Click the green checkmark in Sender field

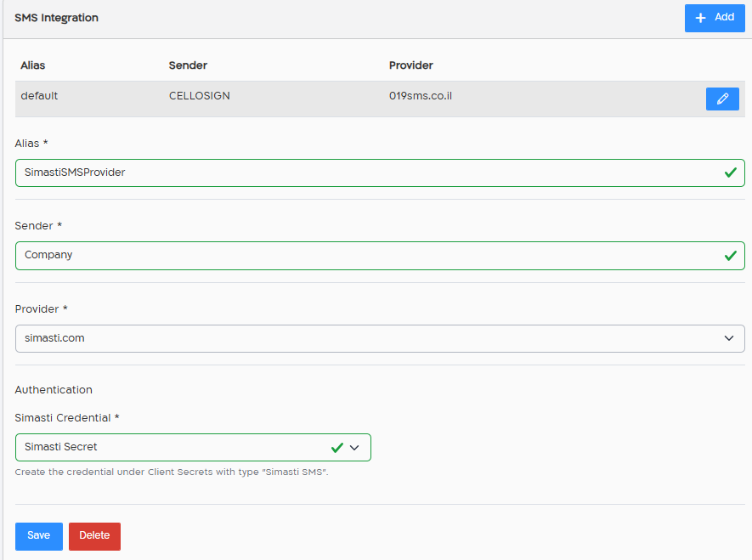coord(731,256)
